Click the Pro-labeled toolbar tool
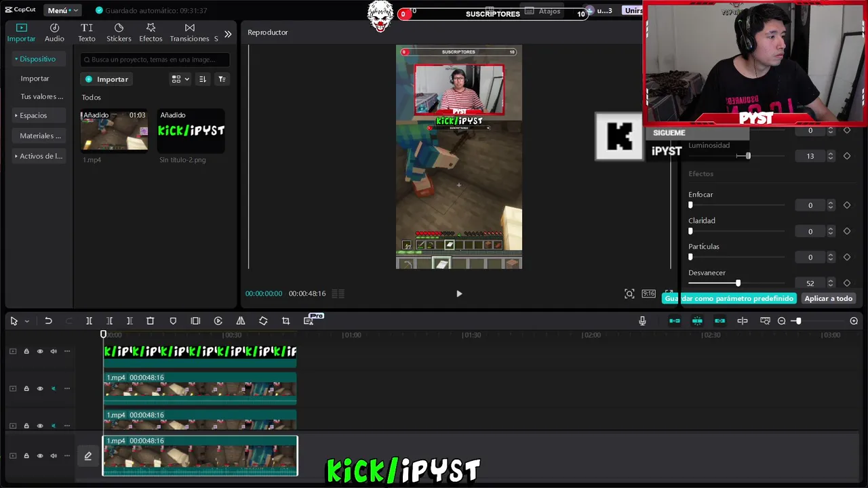Screen dimensions: 868x488 pos(310,321)
